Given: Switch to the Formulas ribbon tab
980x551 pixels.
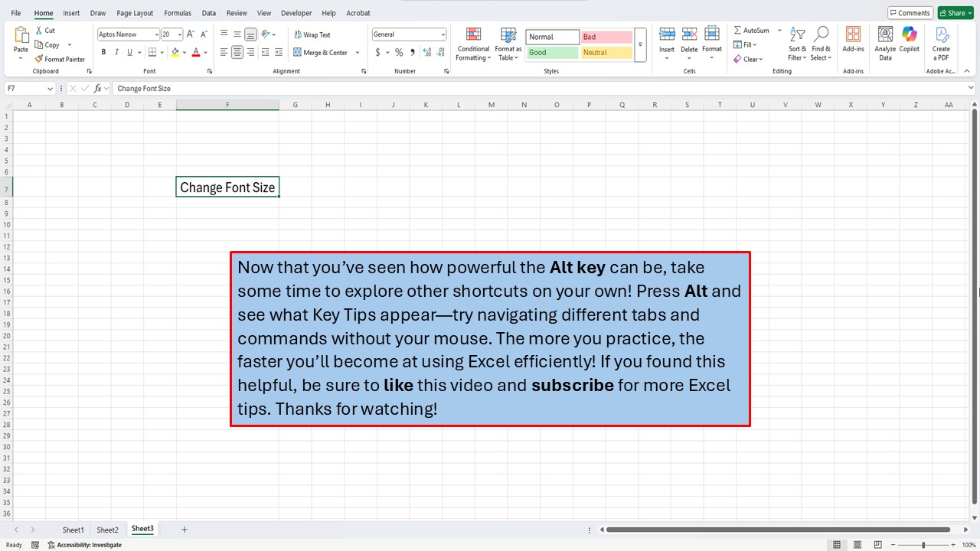Looking at the screenshot, I should (x=177, y=12).
